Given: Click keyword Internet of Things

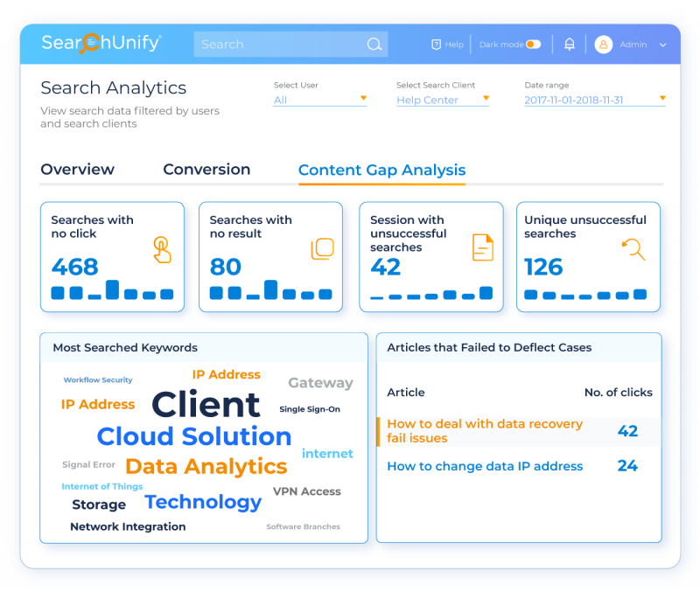Looking at the screenshot, I should [x=102, y=487].
